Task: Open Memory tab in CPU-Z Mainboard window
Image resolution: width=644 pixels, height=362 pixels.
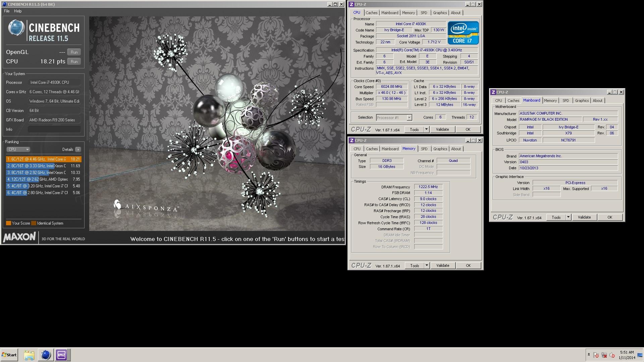Action: tap(550, 101)
